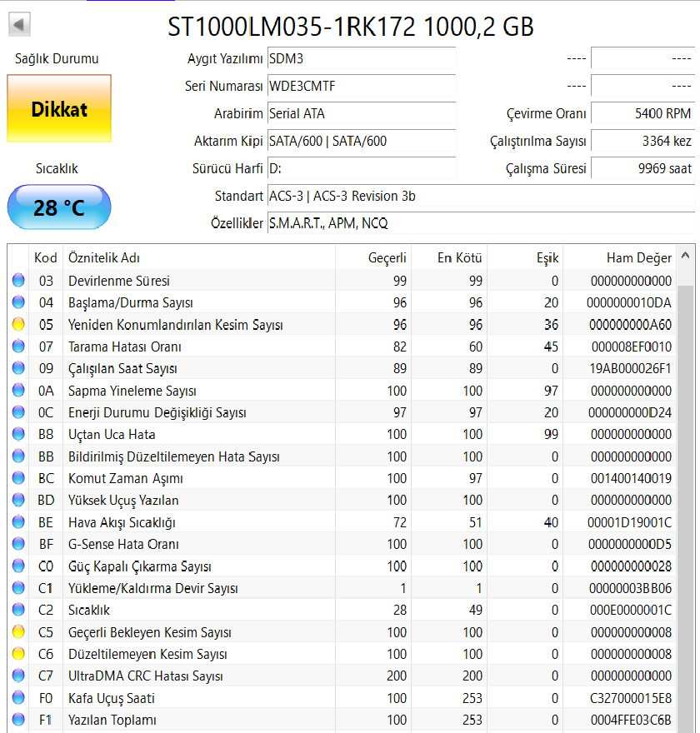Click the drive title ST1000LM035-1RK172 1000,2 GB
700x733 pixels.
click(351, 27)
